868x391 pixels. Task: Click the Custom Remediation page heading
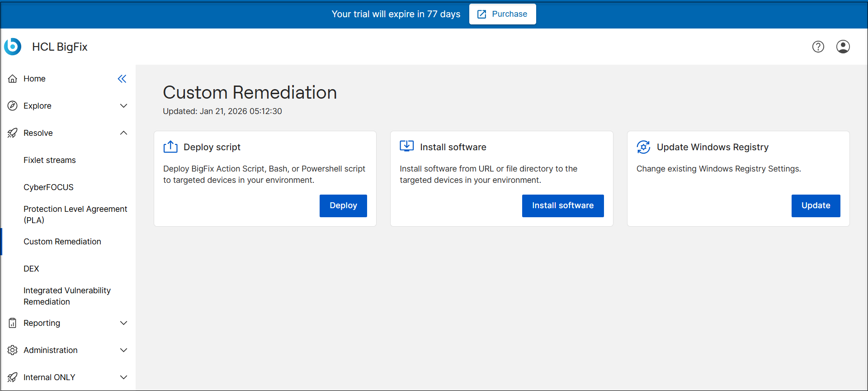(250, 92)
